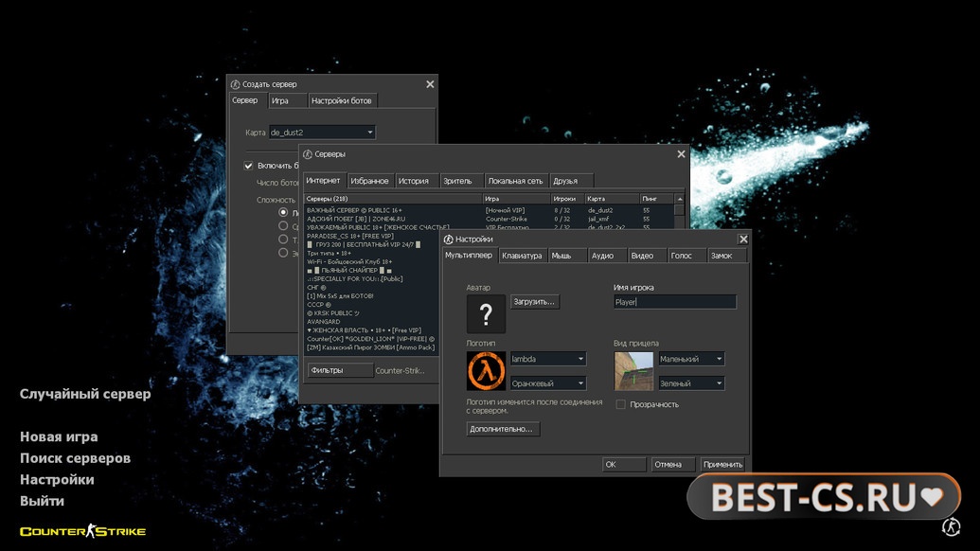Sort servers by the Игра column header
Image resolution: width=980 pixels, height=551 pixels.
(x=516, y=199)
